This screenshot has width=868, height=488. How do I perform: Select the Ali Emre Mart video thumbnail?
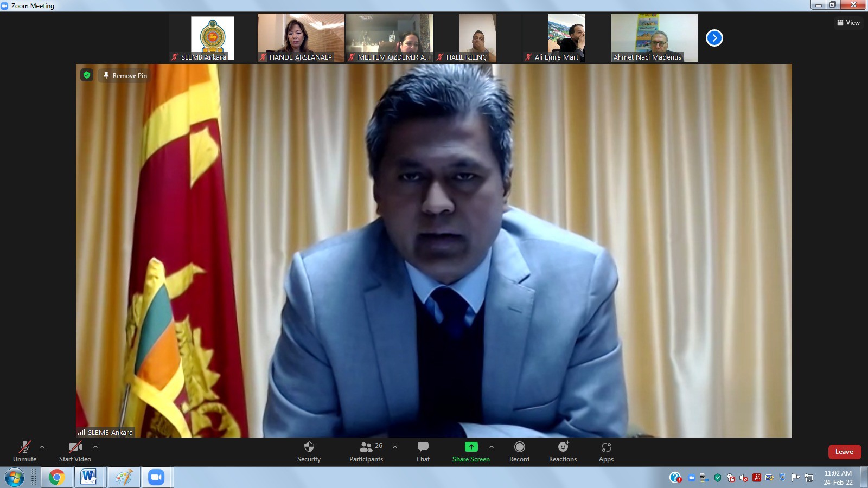[566, 38]
